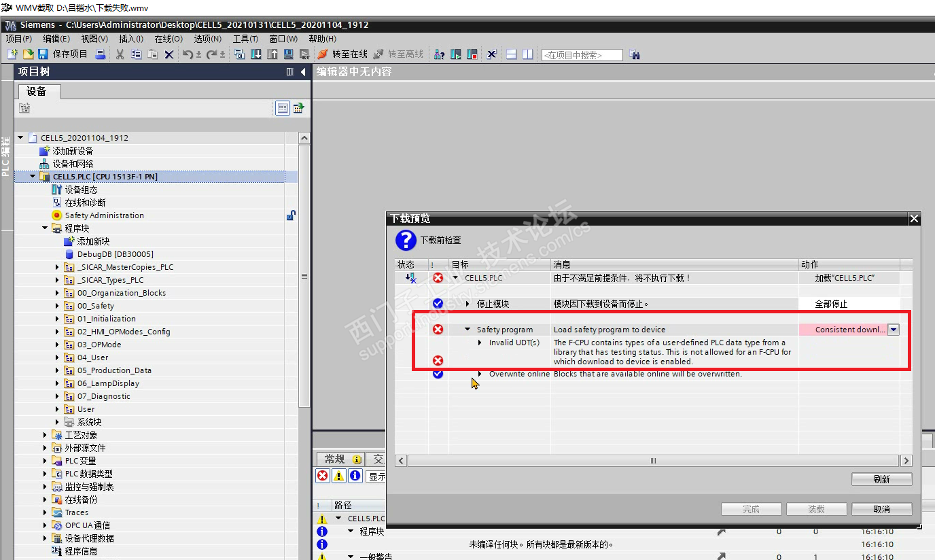Click the Cut scissors toolbar icon
Image resolution: width=935 pixels, height=560 pixels.
(120, 54)
